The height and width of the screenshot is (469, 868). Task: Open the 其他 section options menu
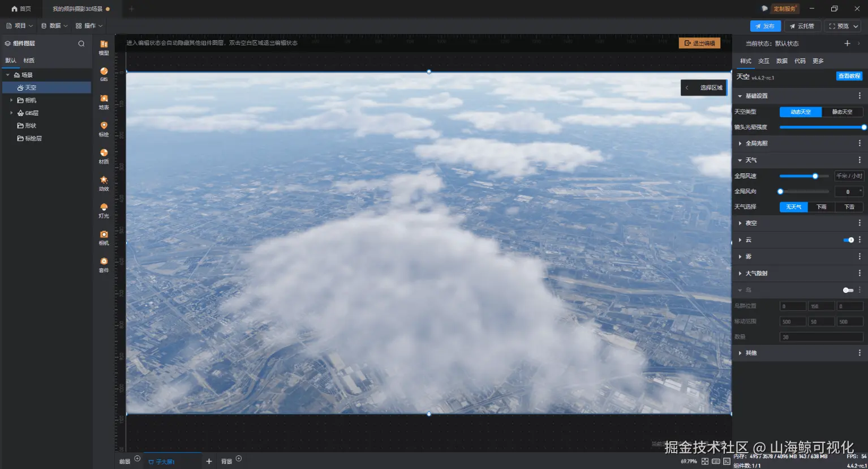tap(860, 353)
